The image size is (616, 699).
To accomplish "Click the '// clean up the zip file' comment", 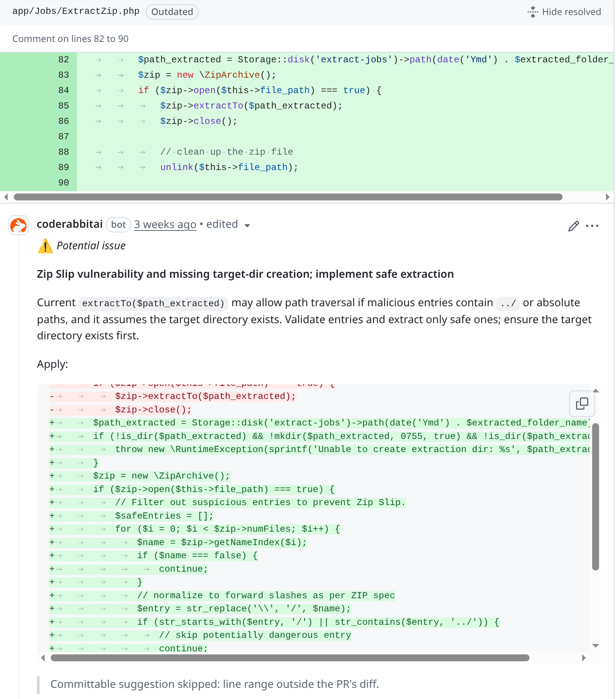I will (x=227, y=152).
